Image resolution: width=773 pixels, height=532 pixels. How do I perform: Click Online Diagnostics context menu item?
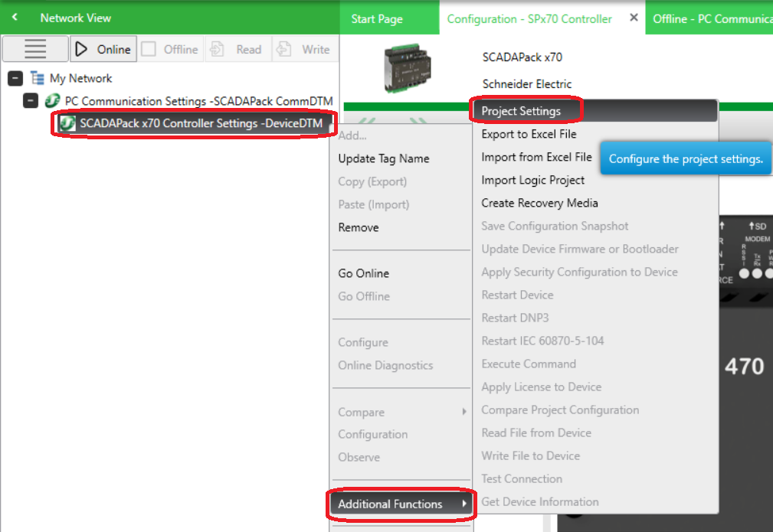coord(401,365)
